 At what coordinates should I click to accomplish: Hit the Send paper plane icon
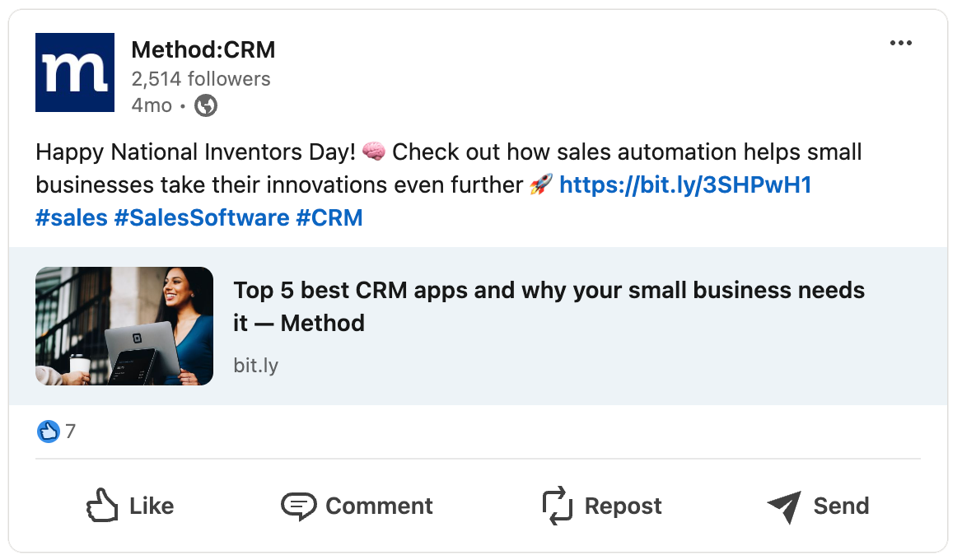tap(783, 506)
